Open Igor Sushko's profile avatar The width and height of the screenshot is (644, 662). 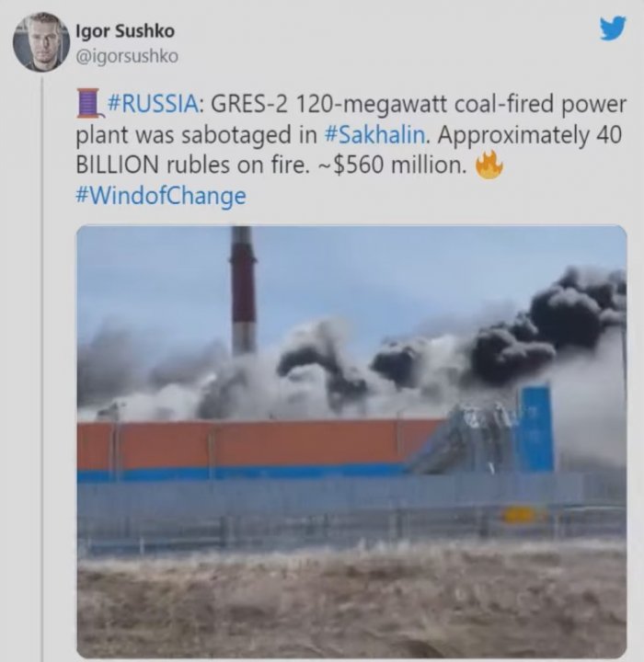click(41, 41)
